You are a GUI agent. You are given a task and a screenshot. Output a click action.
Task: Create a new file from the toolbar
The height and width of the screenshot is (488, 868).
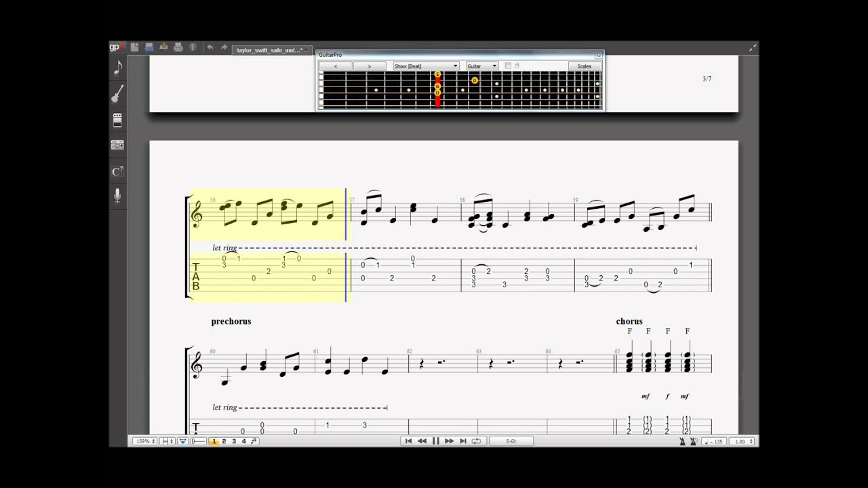(134, 47)
